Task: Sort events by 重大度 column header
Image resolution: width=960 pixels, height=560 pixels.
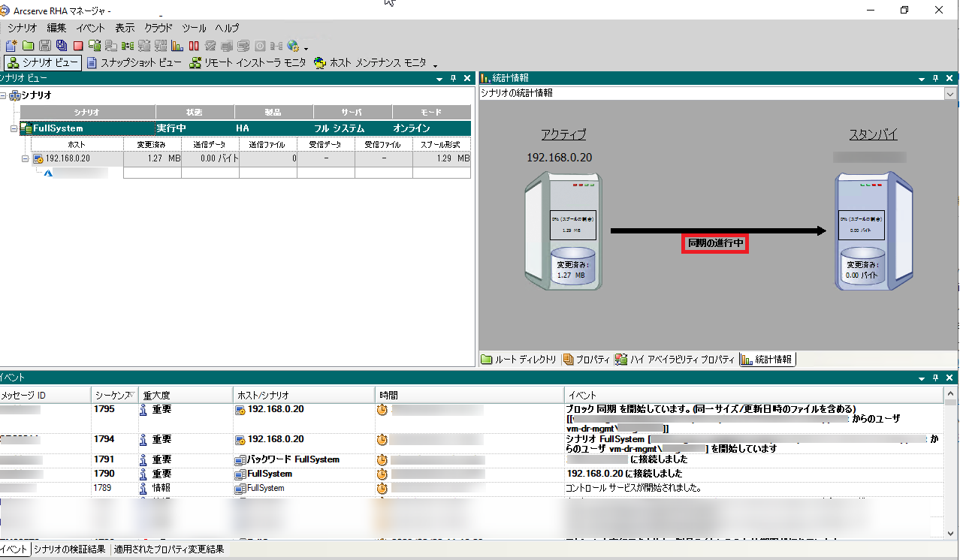Action: pos(158,395)
